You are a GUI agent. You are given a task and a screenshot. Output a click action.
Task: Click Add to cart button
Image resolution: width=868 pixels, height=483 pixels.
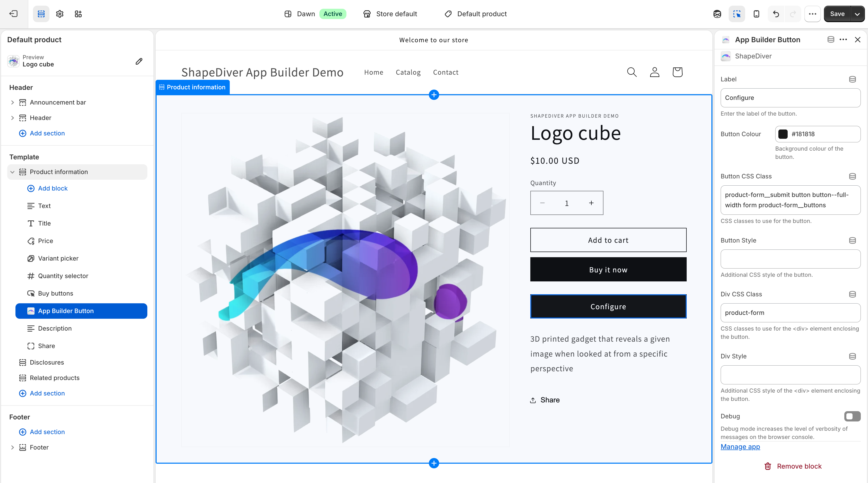point(608,240)
